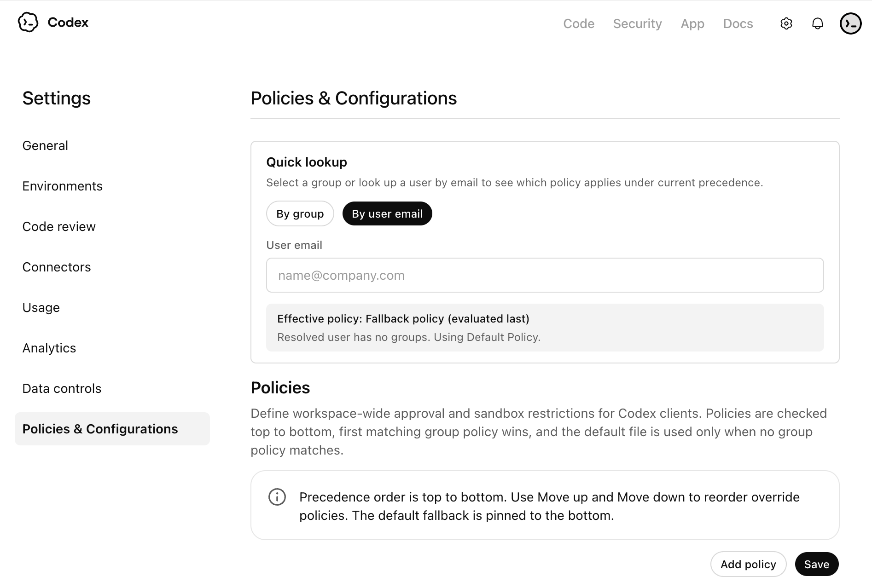This screenshot has width=872, height=588.
Task: Open Code review settings
Action: (59, 226)
